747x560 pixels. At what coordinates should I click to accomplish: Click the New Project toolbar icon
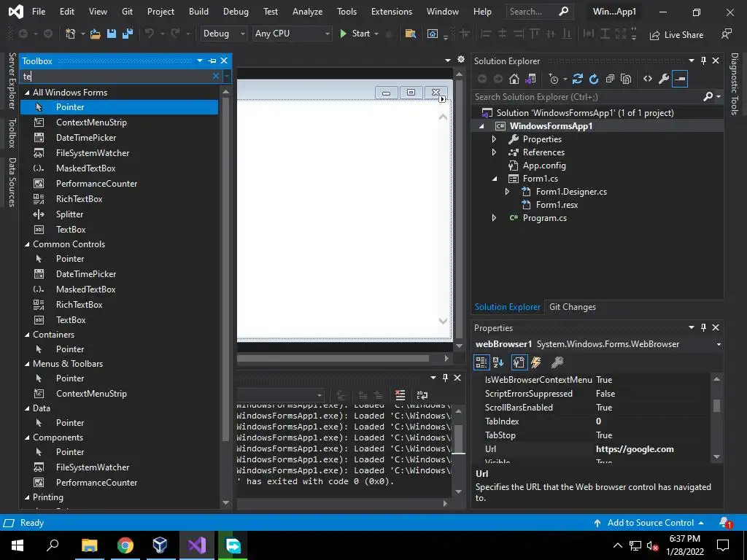pyautogui.click(x=71, y=34)
